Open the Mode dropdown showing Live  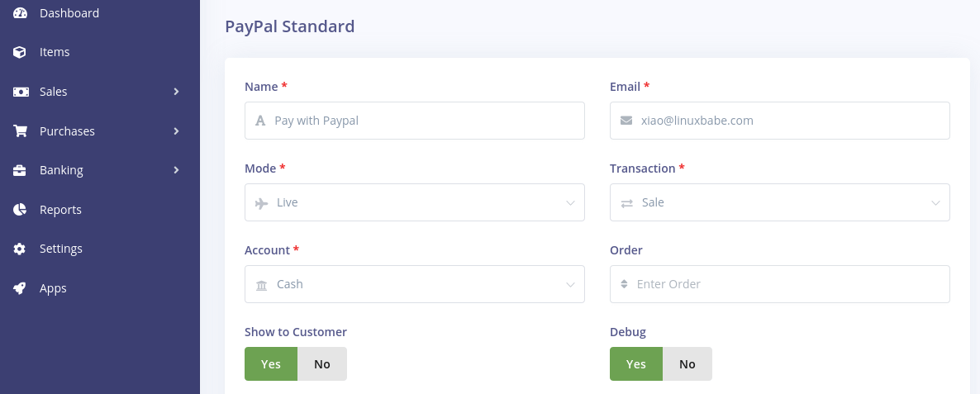(415, 203)
